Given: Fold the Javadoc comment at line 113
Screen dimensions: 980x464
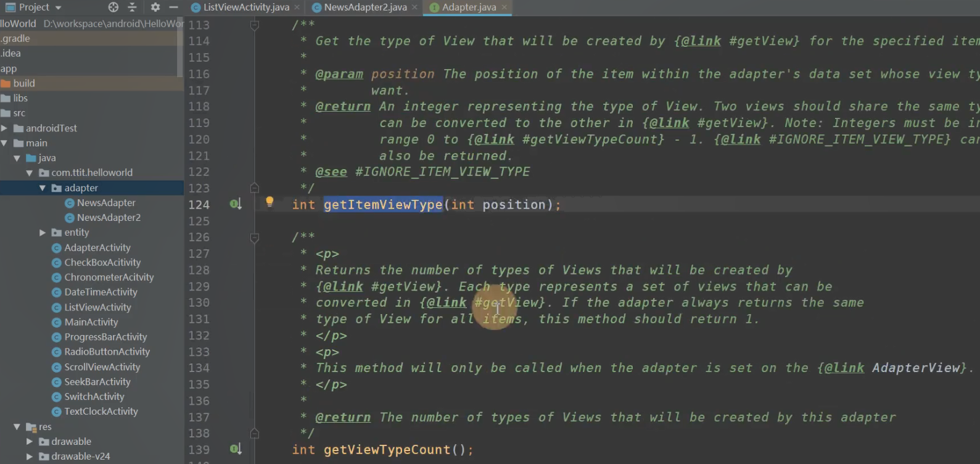Looking at the screenshot, I should coord(254,25).
